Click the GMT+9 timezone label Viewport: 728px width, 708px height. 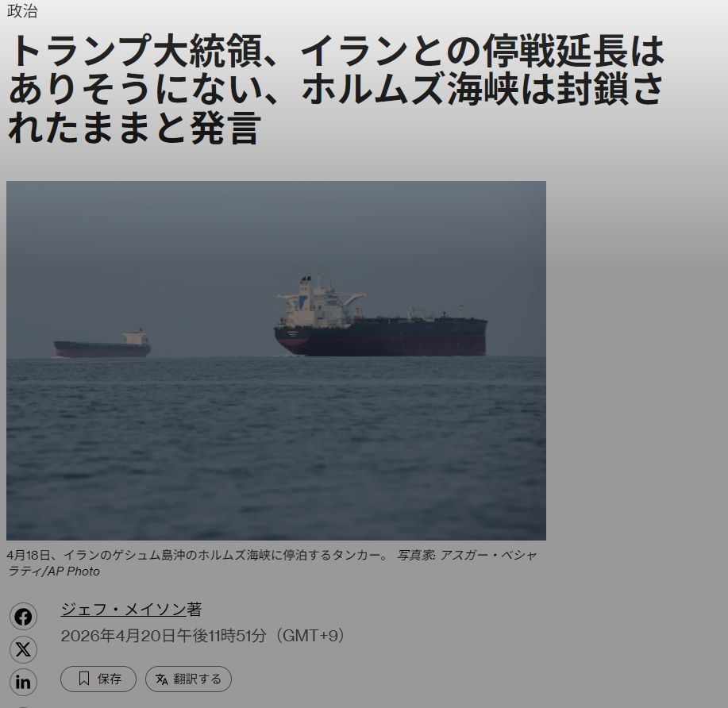[x=310, y=636]
